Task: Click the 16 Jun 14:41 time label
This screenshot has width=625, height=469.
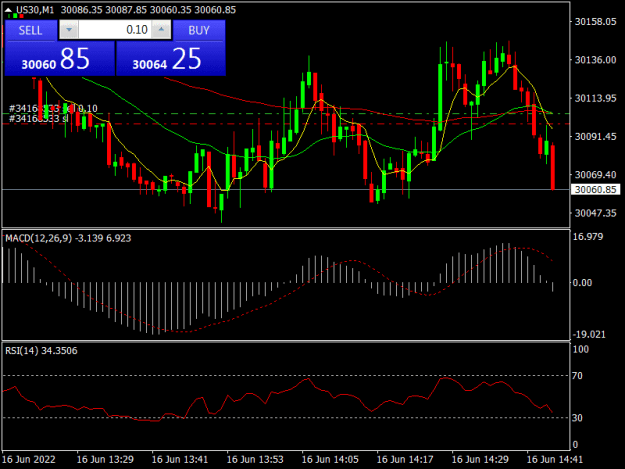Action: pos(555,459)
